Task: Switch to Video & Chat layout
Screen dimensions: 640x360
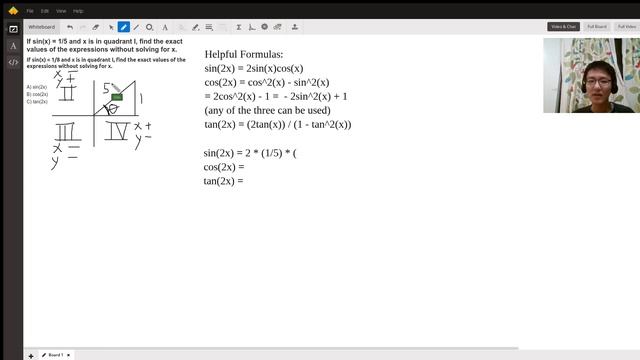Action: 563,27
